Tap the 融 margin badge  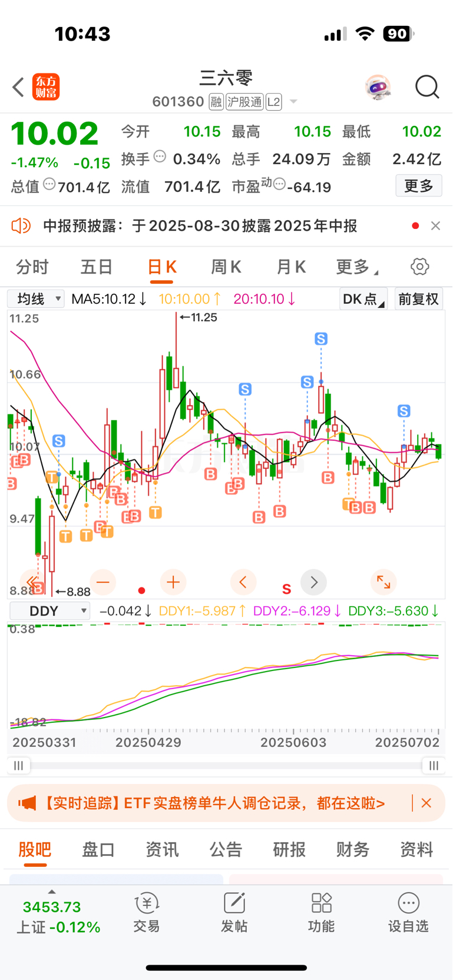tap(216, 102)
